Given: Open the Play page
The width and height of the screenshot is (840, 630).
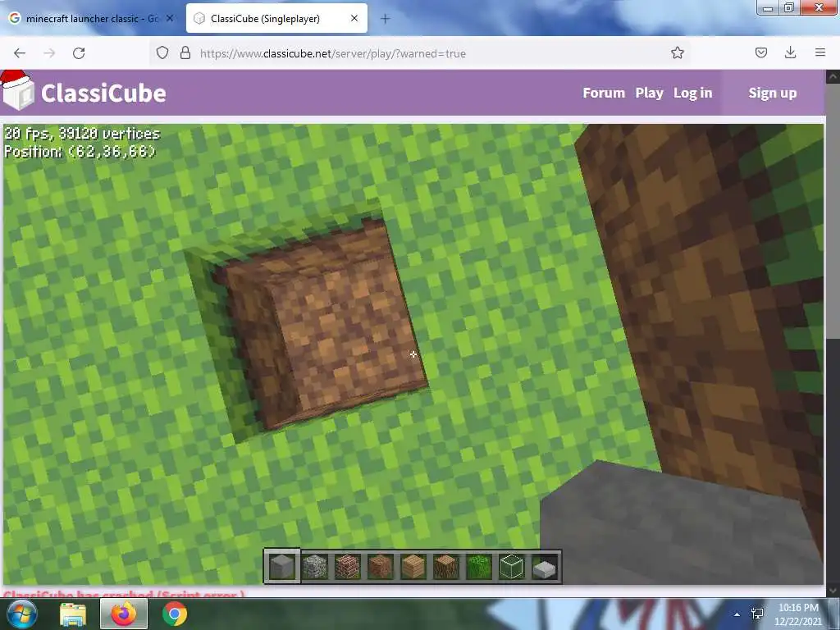Looking at the screenshot, I should coord(649,93).
